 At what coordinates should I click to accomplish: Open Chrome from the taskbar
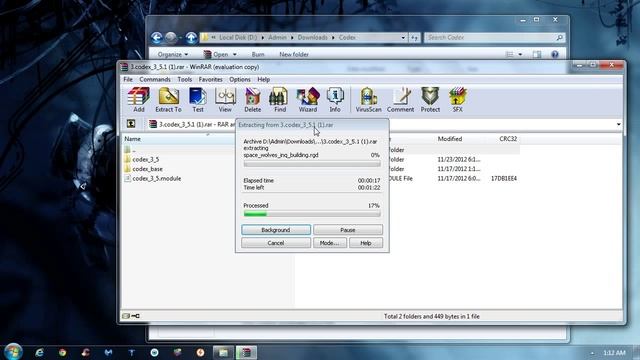[62, 352]
